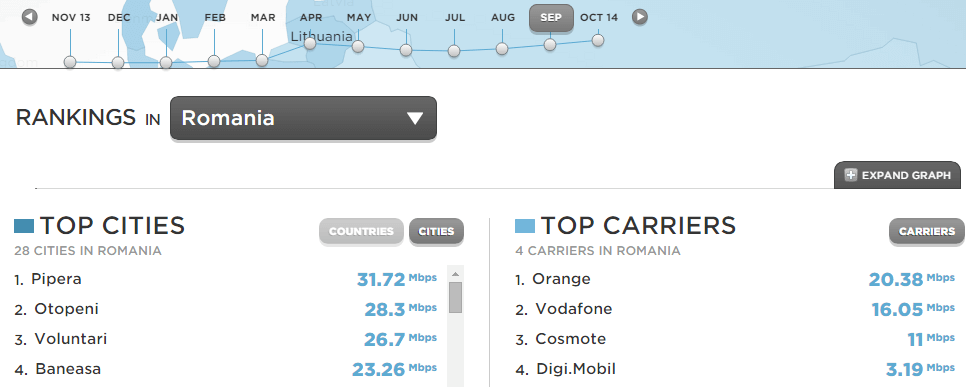Viewport: 966px width, 387px height.
Task: Select the JAN month label
Action: (166, 17)
